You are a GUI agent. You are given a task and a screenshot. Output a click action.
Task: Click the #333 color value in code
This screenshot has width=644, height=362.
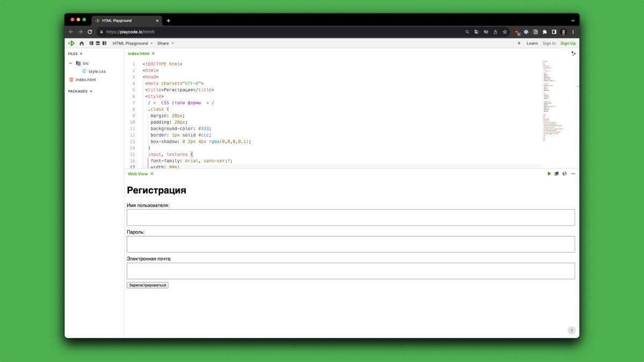point(204,129)
